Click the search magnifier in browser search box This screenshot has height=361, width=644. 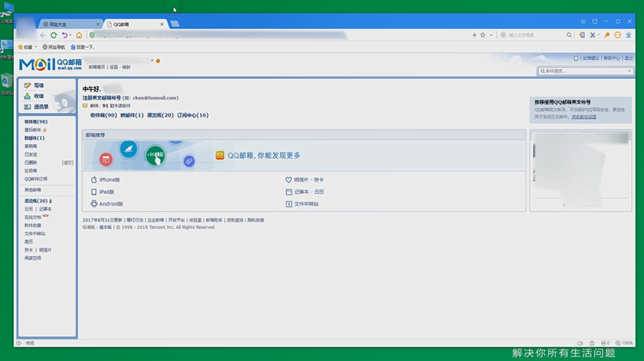569,35
